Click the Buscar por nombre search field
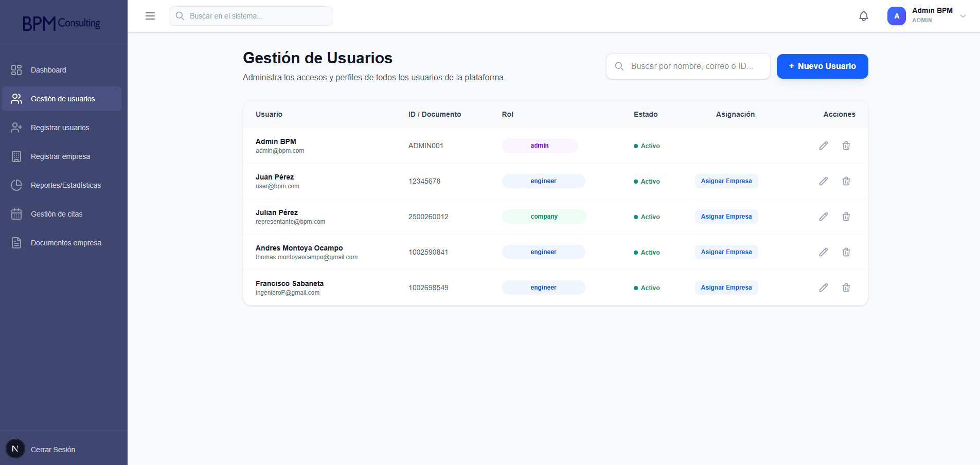Screen dimensions: 980x465 pos(688,66)
